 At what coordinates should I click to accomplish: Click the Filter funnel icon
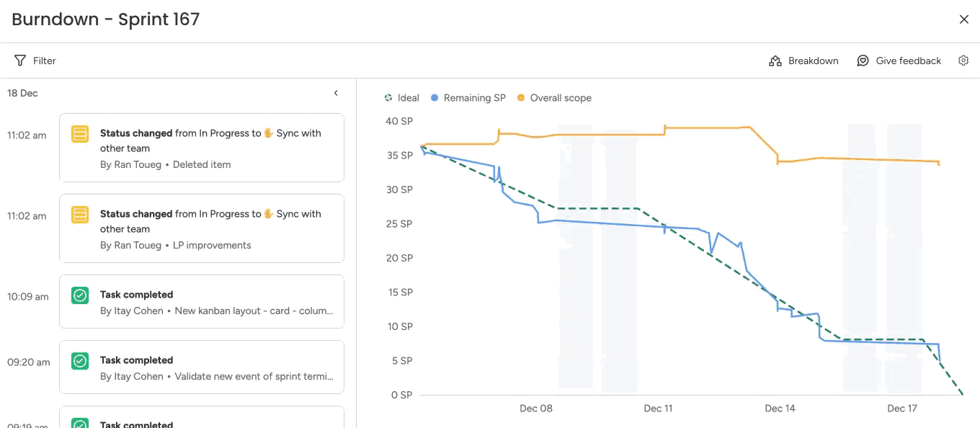20,61
